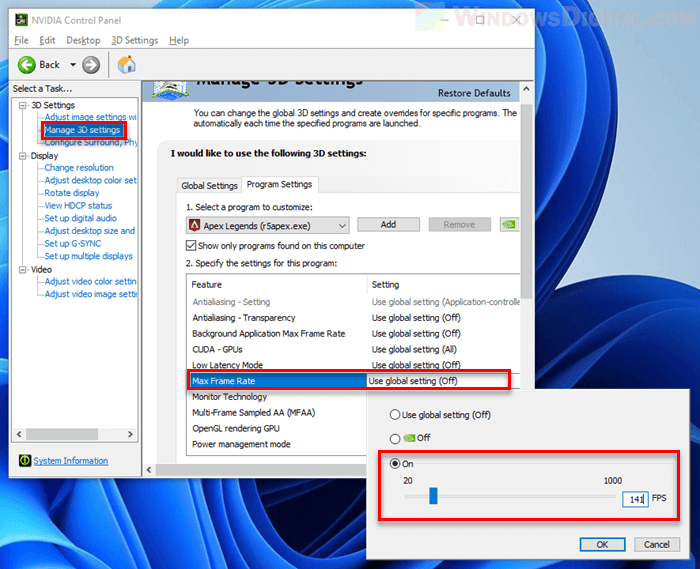Open the Desktop menu
This screenshot has width=700, height=569.
pyautogui.click(x=83, y=40)
